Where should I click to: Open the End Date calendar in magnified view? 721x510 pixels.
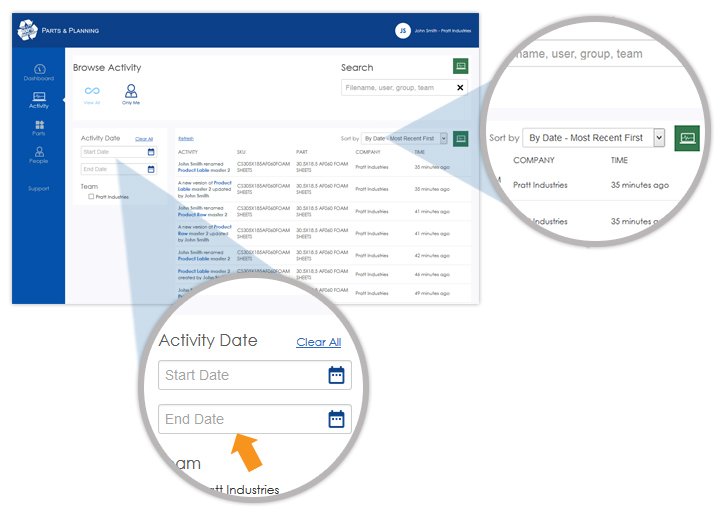coord(336,418)
